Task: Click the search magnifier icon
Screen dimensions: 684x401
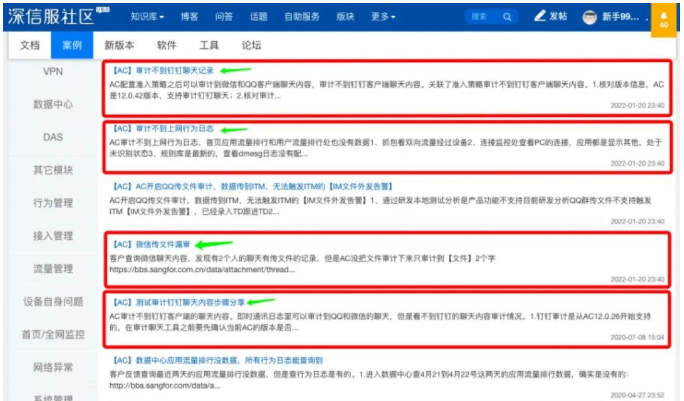Action: click(508, 17)
